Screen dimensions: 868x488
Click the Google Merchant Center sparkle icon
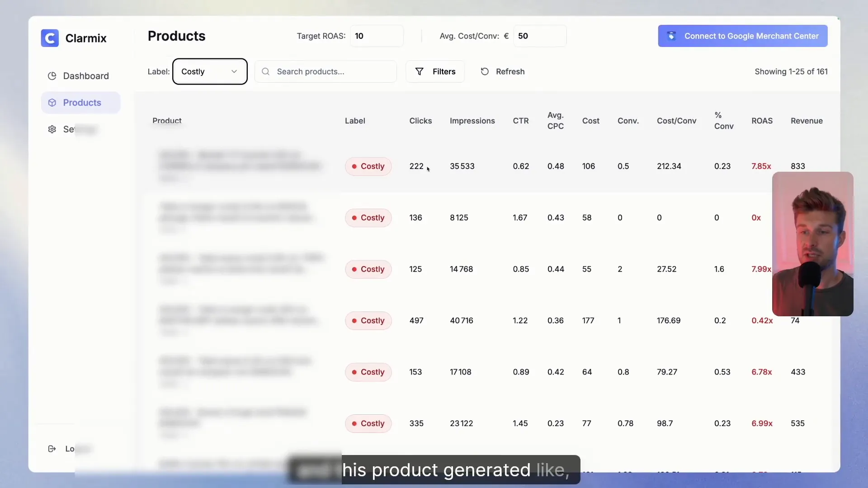(672, 36)
